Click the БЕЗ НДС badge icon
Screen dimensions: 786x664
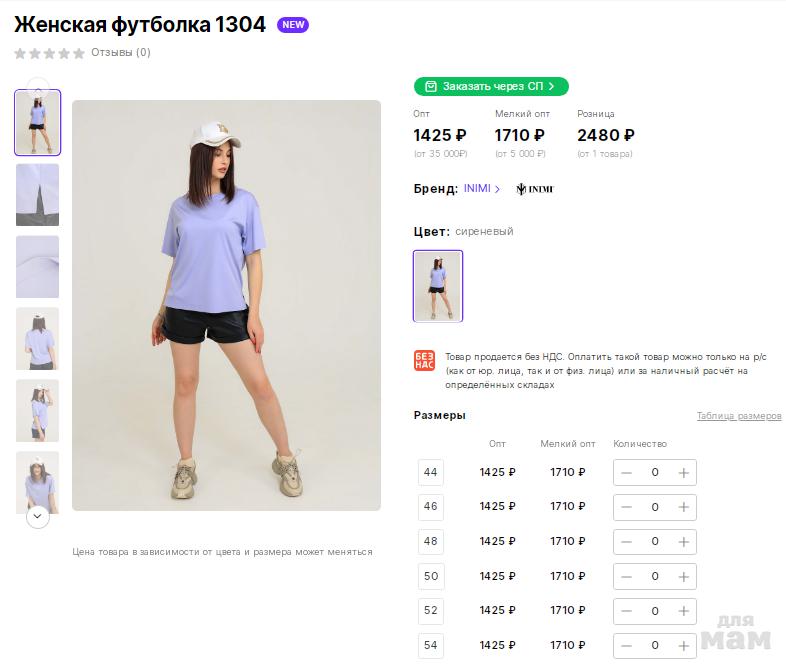coord(424,361)
